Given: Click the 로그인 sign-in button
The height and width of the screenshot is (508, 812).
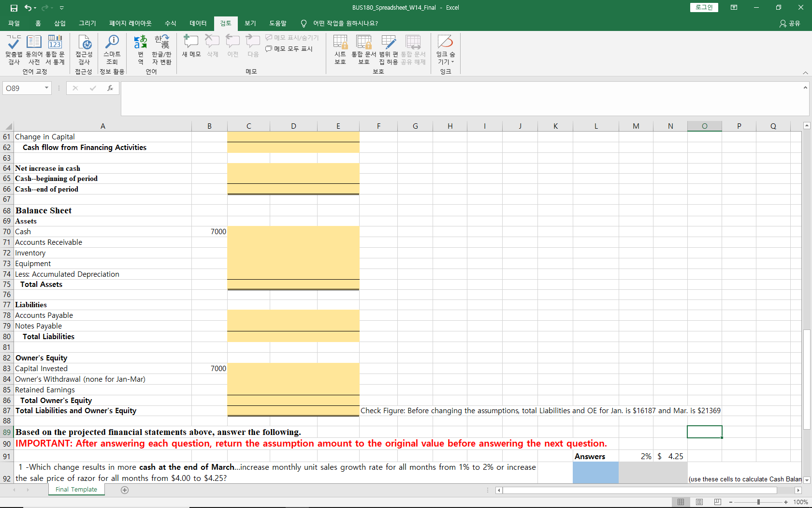Looking at the screenshot, I should point(704,7).
